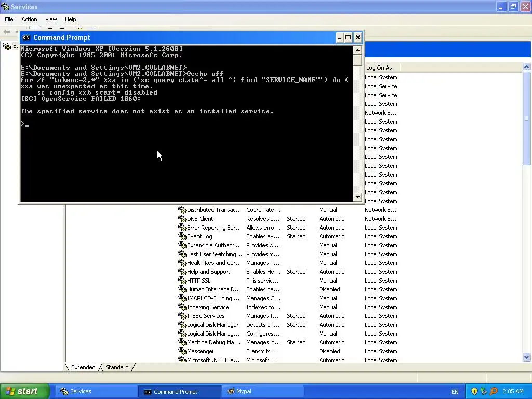
Task: Open the Help menu in Services
Action: pos(71,19)
